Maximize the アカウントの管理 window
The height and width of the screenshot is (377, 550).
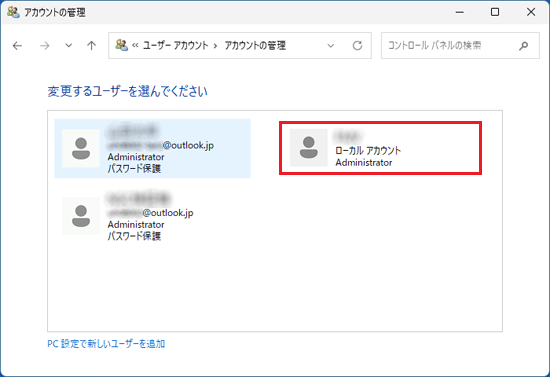point(495,12)
